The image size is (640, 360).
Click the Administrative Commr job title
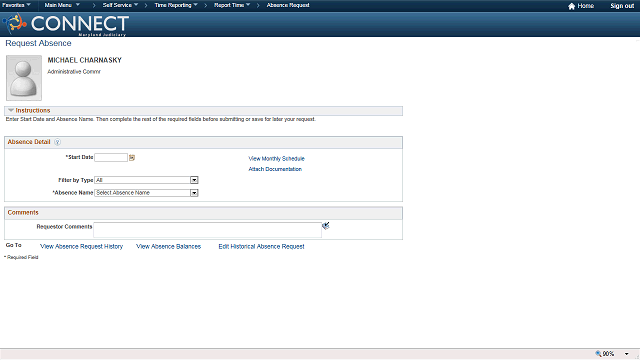click(x=74, y=72)
